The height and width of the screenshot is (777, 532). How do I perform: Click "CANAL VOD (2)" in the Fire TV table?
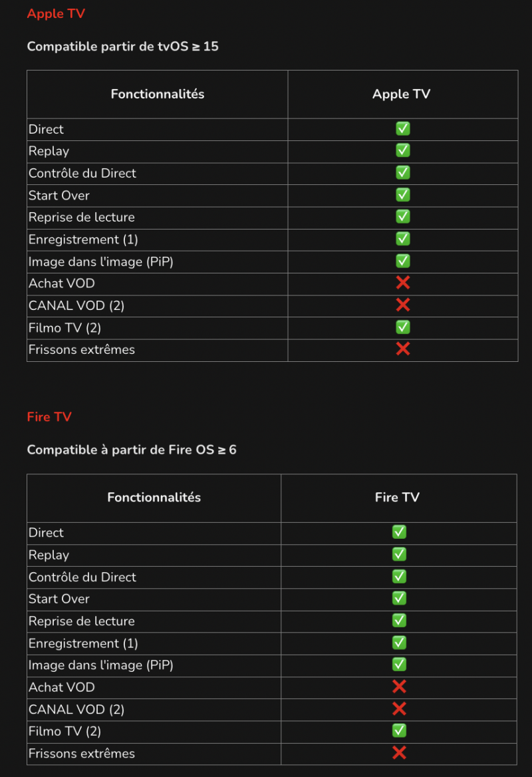tap(76, 710)
